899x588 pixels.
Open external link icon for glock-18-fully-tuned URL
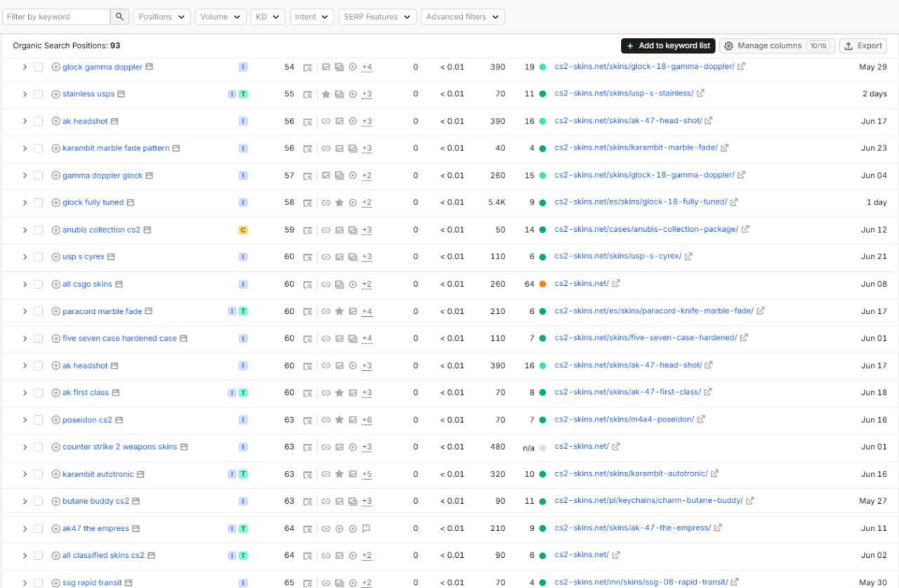pos(734,202)
